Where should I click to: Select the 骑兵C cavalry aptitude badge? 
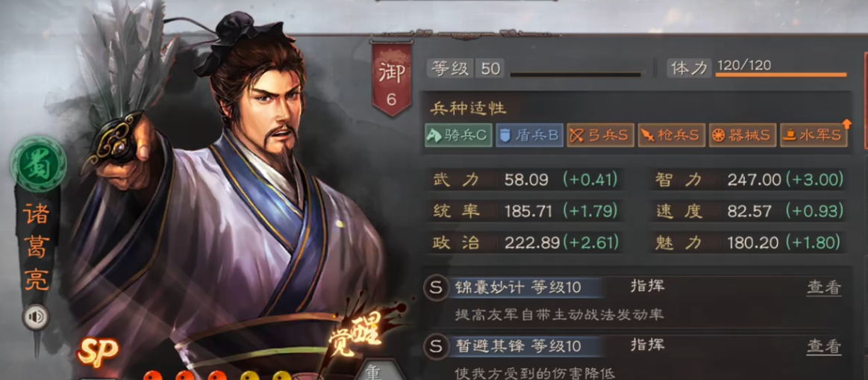pyautogui.click(x=458, y=135)
